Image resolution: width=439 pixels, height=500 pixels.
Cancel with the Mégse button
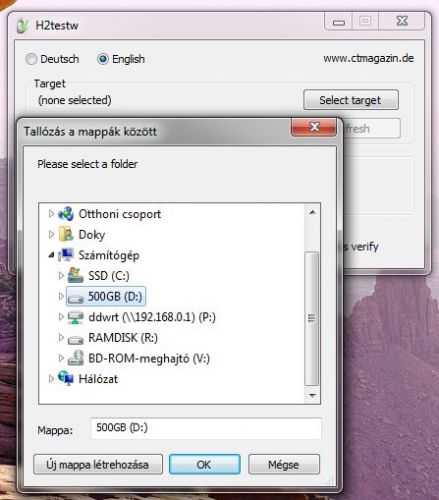284,464
